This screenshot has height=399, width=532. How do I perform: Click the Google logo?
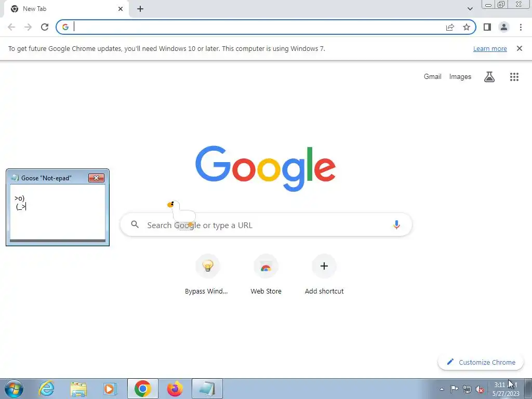(265, 168)
